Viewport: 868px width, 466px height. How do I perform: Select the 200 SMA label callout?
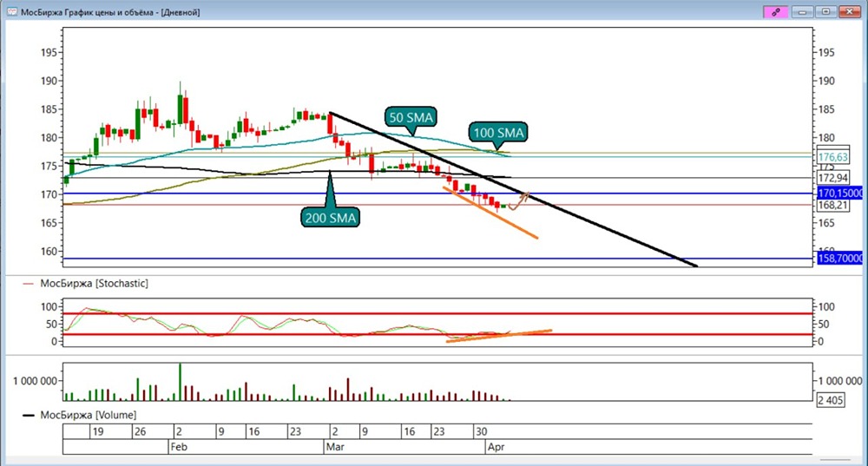(x=331, y=218)
